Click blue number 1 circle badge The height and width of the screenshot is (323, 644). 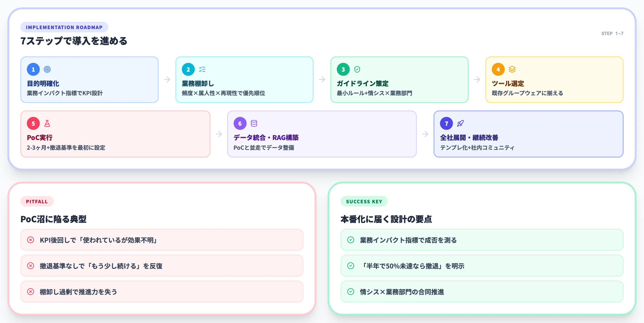33,69
